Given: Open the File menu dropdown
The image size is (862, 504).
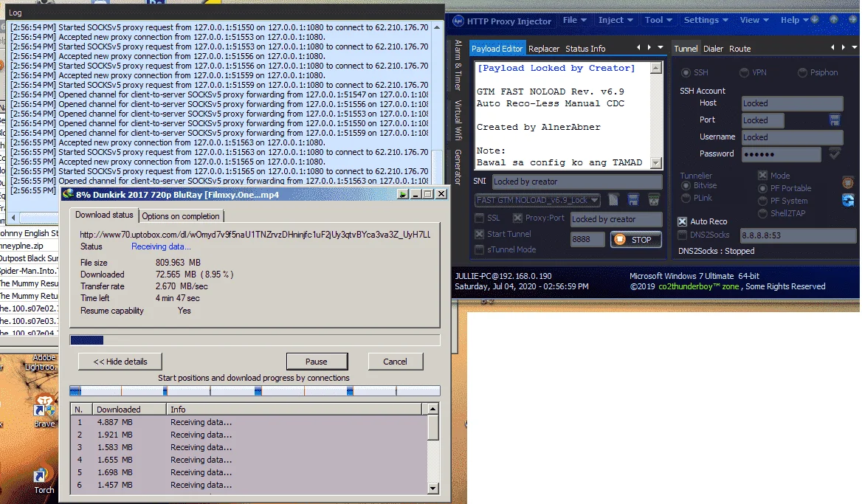Looking at the screenshot, I should coord(574,20).
